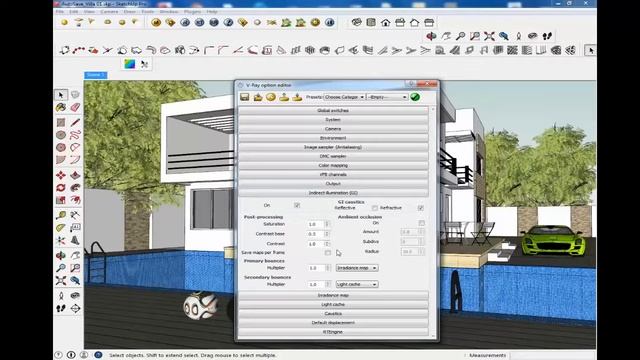Expand the Color mapping rollout
The height and width of the screenshot is (360, 640).
(333, 165)
